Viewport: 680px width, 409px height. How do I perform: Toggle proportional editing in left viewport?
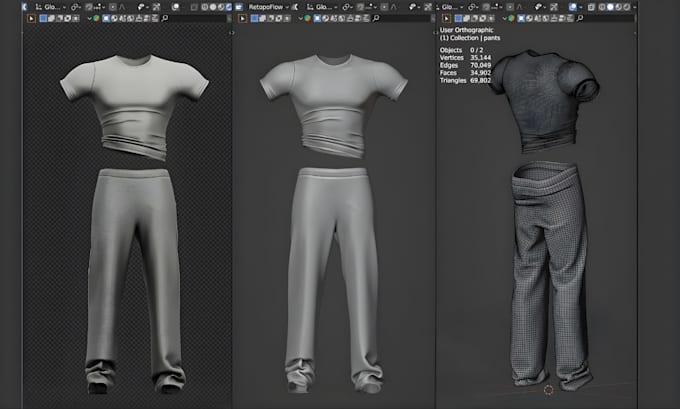coord(113,7)
